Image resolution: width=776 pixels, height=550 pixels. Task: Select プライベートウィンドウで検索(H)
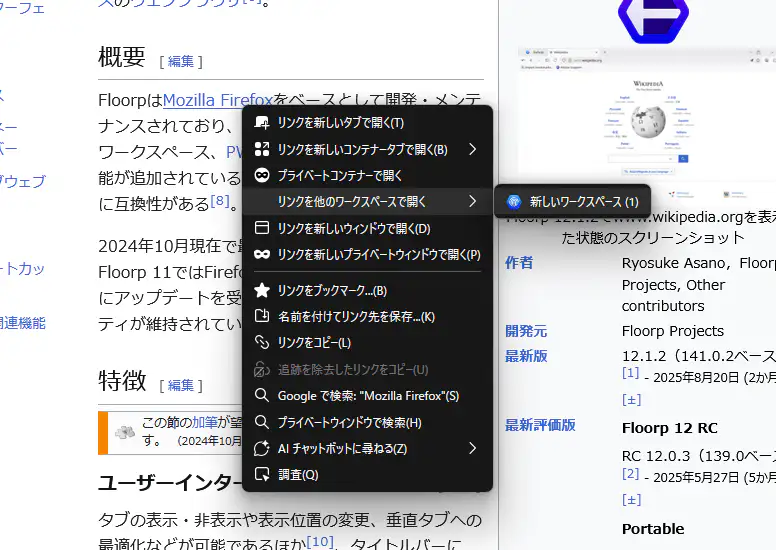[367, 422]
